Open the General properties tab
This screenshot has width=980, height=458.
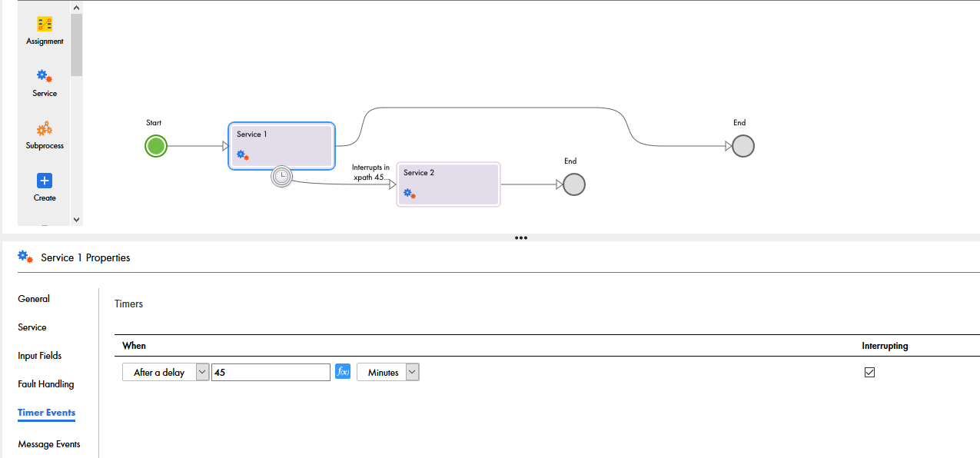pos(34,299)
